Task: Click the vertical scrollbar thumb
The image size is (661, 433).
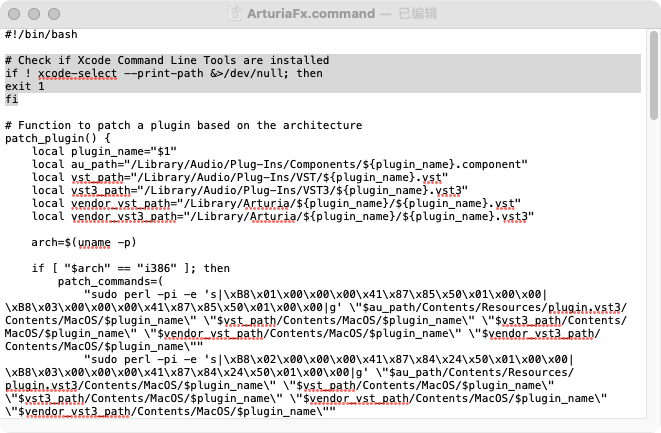Action: point(654,75)
